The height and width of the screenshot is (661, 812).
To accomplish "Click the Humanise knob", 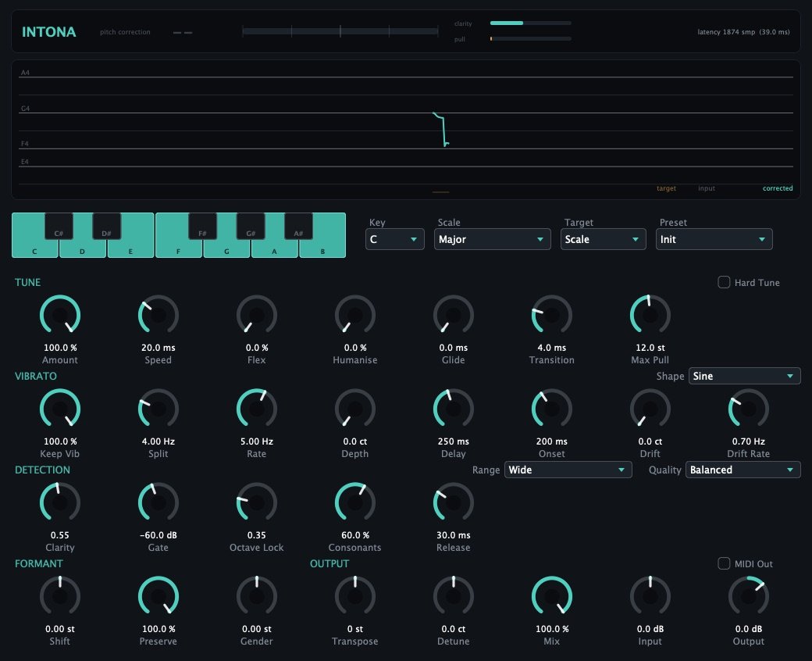I will tap(354, 314).
